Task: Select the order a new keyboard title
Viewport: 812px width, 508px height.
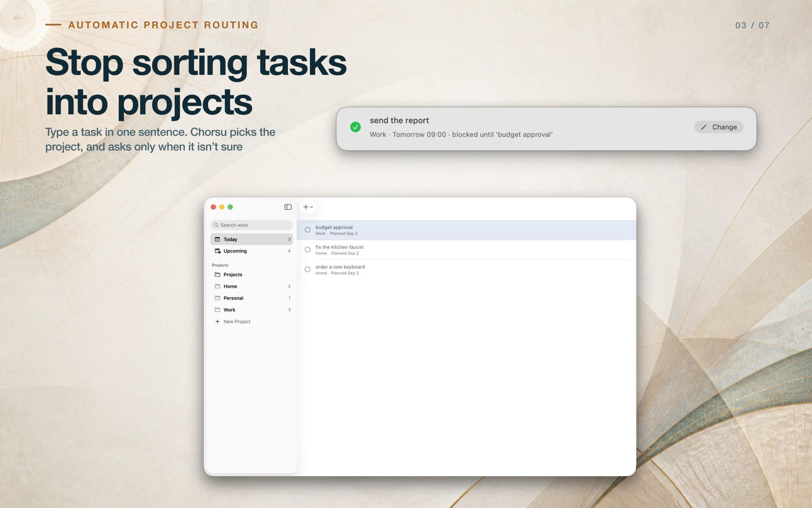Action: pyautogui.click(x=340, y=267)
